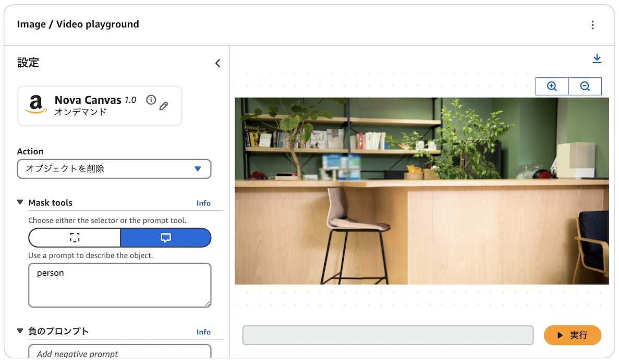
Task: Click the Nova Canvas model card
Action: coord(100,106)
